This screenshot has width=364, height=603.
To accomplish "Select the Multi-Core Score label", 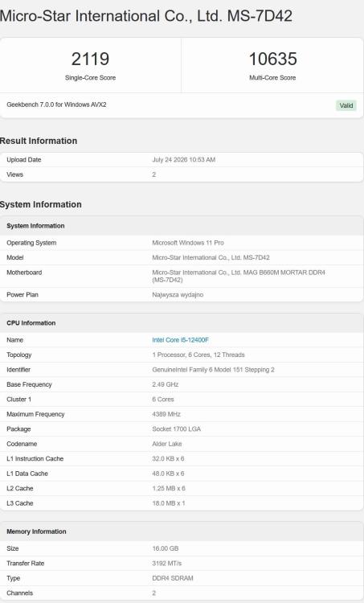I will pyautogui.click(x=272, y=78).
